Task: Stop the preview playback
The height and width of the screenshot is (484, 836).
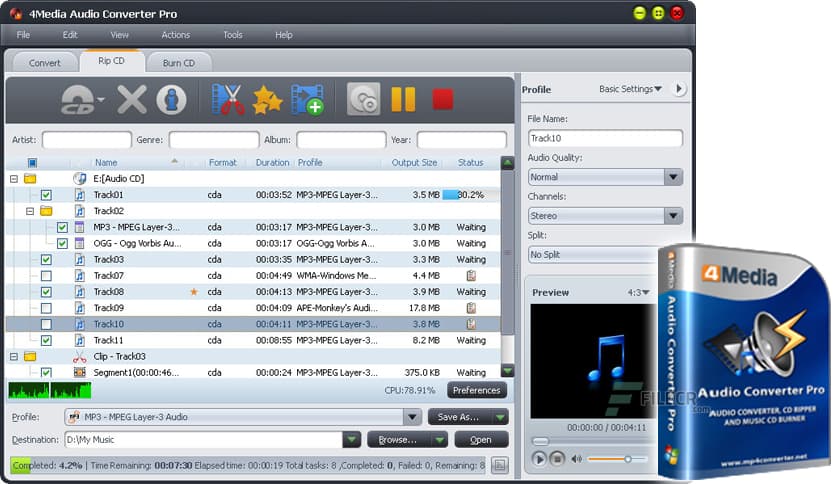Action: 557,458
